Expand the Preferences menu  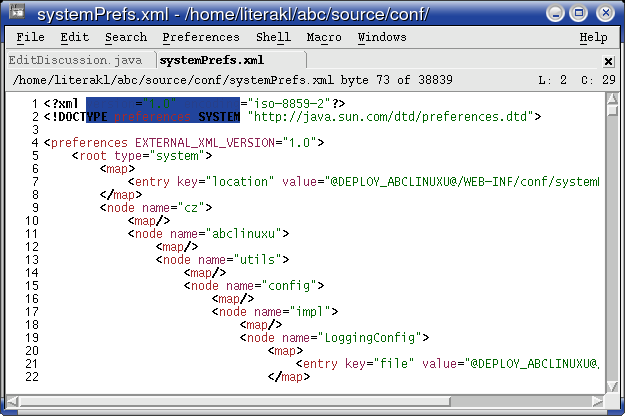click(200, 37)
